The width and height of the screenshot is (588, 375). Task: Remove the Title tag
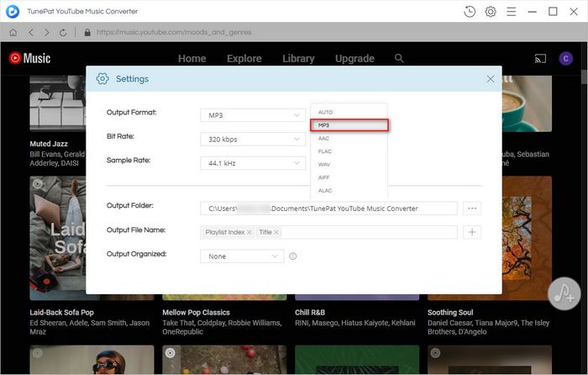tap(276, 232)
